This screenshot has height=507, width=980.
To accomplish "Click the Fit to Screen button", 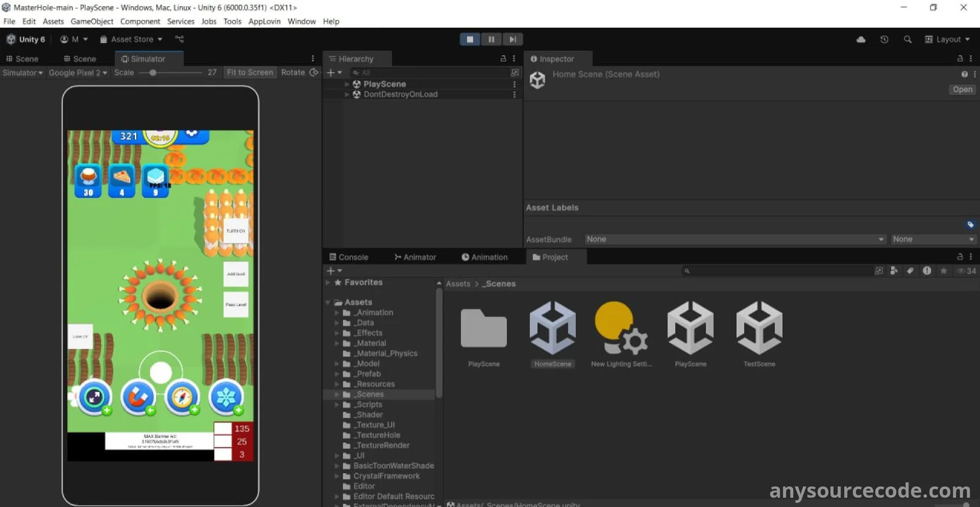I will (x=249, y=72).
